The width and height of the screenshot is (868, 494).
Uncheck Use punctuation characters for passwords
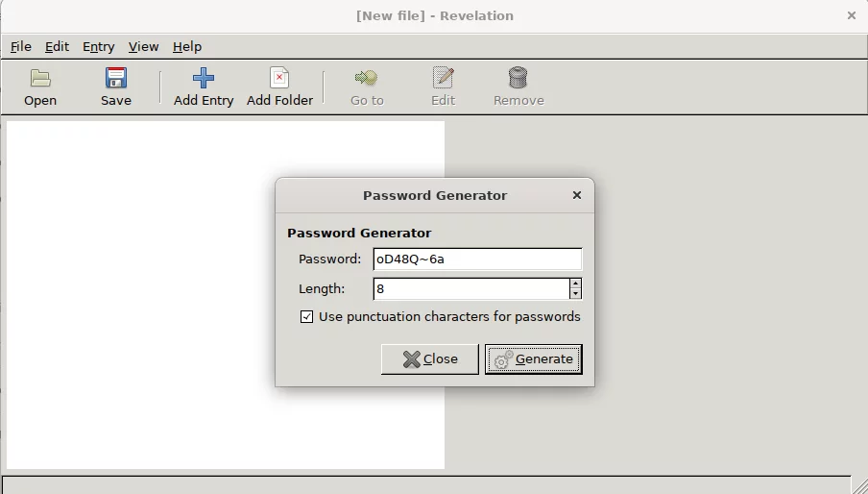click(306, 317)
